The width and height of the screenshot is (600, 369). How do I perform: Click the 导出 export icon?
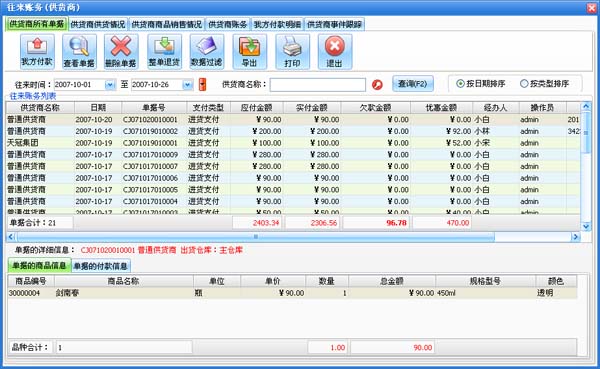tap(249, 52)
